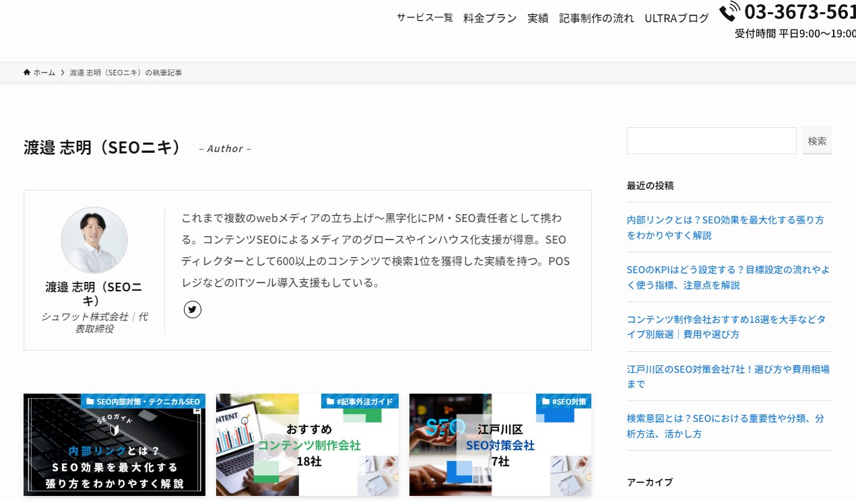The image size is (856, 504).
Task: Click the home icon in the breadcrumb
Action: [x=28, y=72]
